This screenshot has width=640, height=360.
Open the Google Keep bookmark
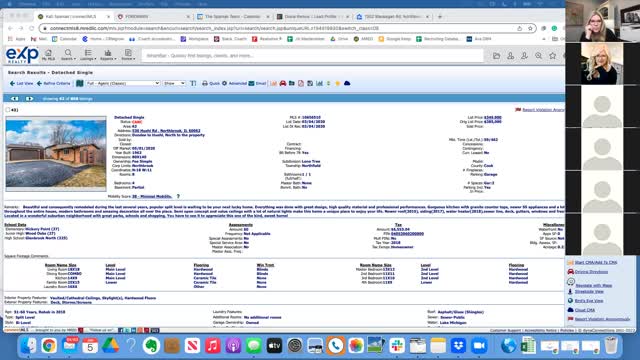(x=395, y=39)
